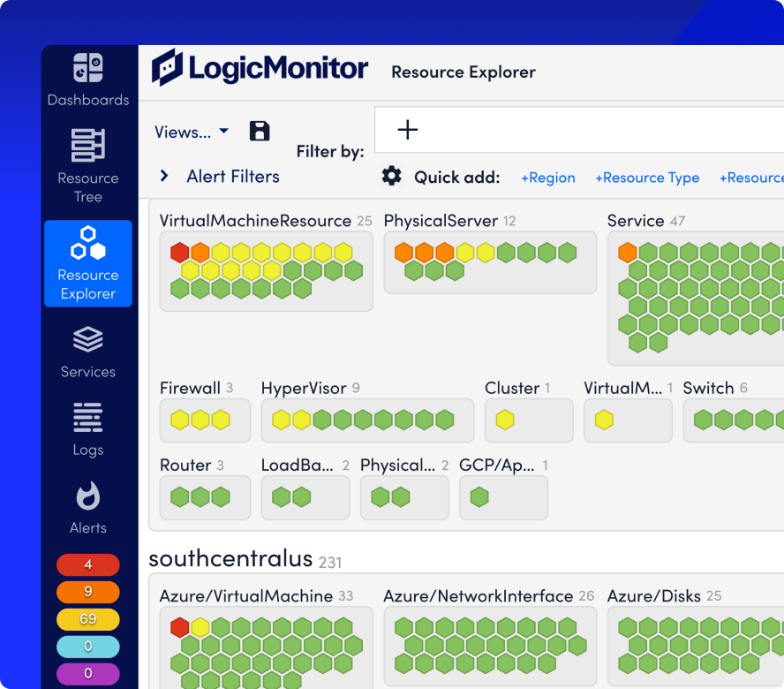This screenshot has width=784, height=689.
Task: Select the first yellow HyperVisor hexagon
Action: pyautogui.click(x=282, y=420)
